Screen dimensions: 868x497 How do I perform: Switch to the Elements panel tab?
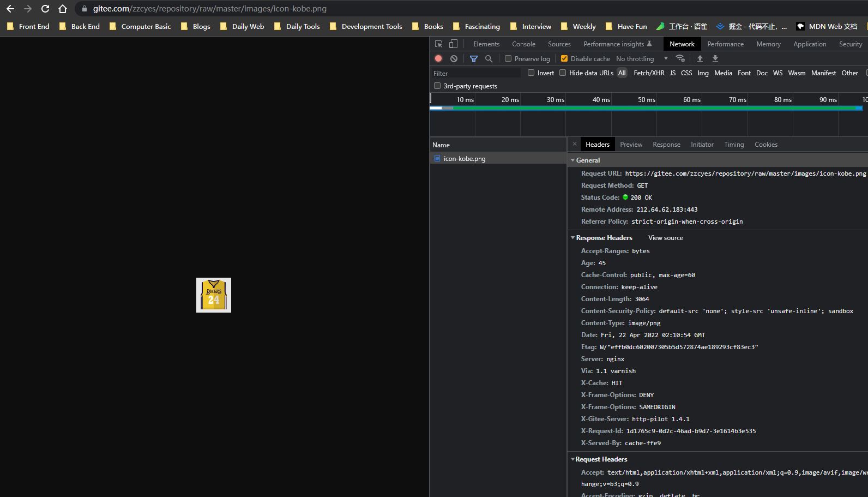click(x=486, y=44)
